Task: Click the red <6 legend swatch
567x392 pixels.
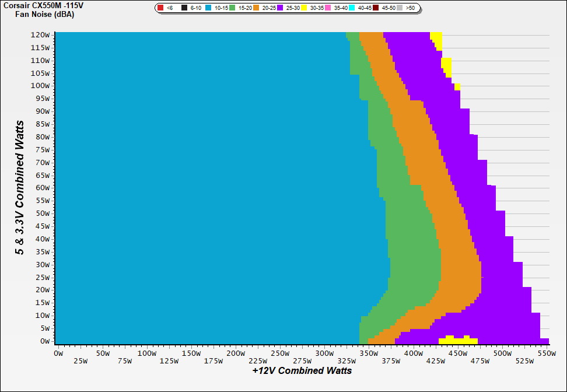Action: click(161, 8)
